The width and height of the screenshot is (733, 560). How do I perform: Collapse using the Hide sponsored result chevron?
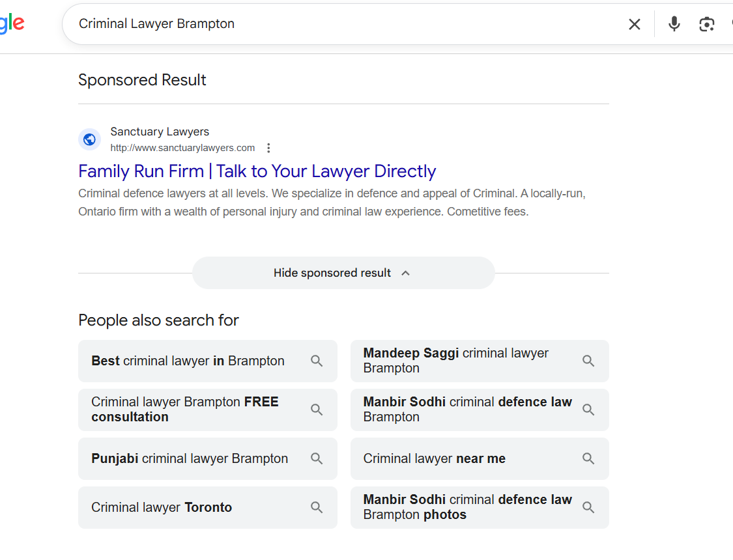(x=406, y=273)
